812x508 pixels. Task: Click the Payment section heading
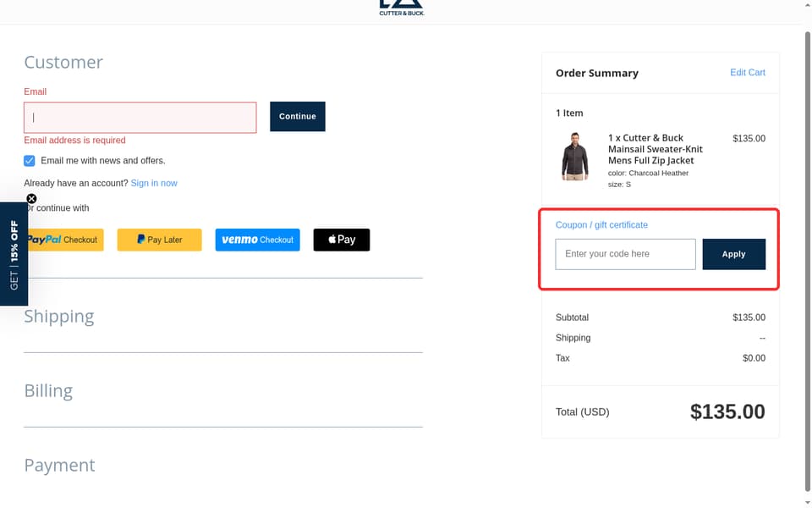click(x=59, y=465)
